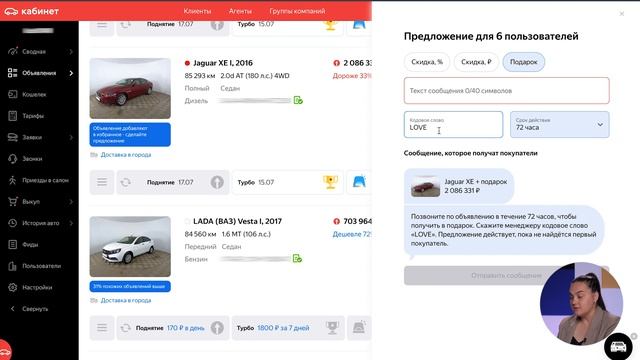Expand Заявки submenu chevron
640x360 pixels.
[x=71, y=138]
